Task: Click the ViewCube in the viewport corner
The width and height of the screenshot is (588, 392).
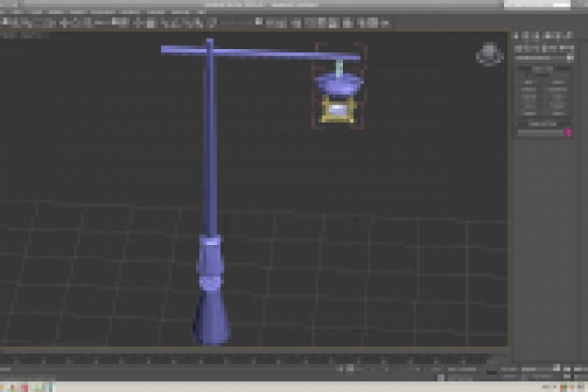Action: [x=489, y=55]
